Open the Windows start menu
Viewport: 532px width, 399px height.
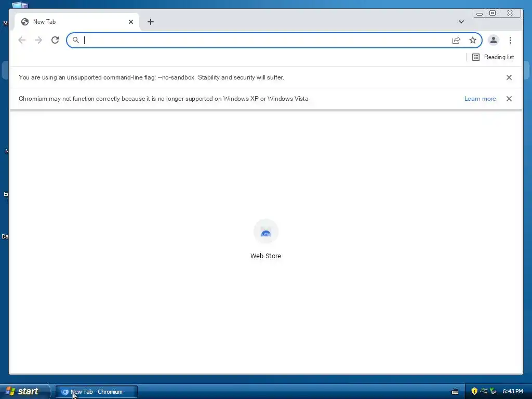(x=24, y=391)
